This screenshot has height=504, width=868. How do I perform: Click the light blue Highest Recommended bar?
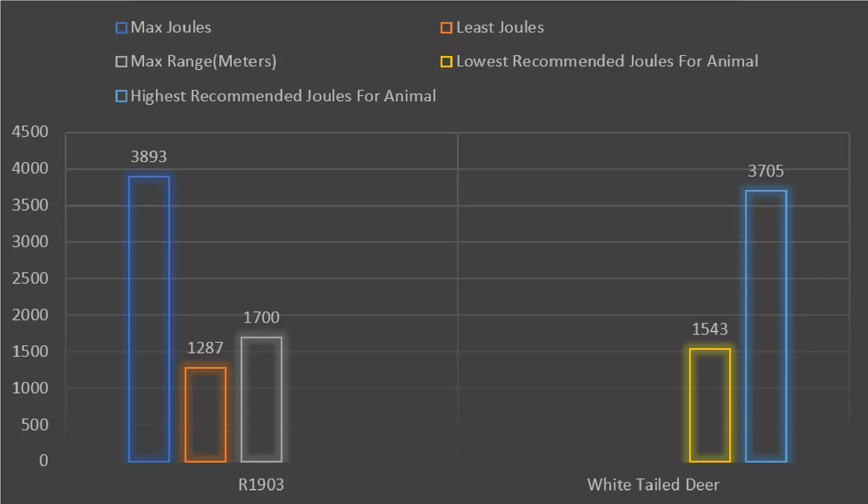pos(766,326)
